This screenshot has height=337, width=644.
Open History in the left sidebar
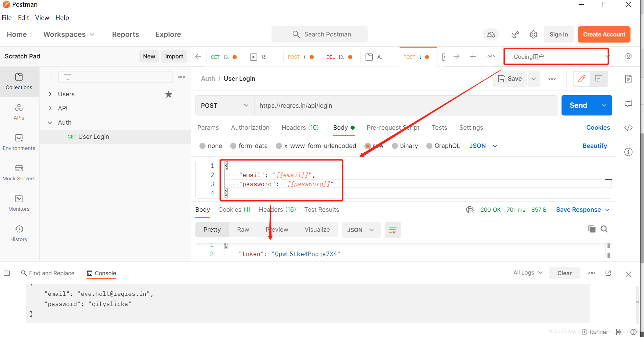point(19,233)
